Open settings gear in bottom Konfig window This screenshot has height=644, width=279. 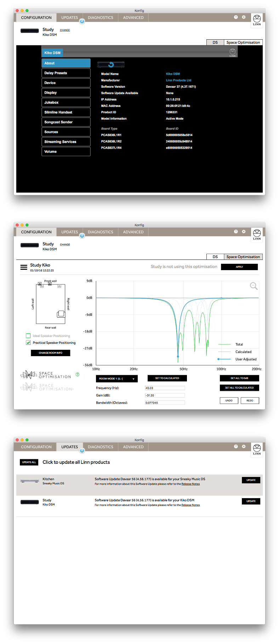(244, 446)
